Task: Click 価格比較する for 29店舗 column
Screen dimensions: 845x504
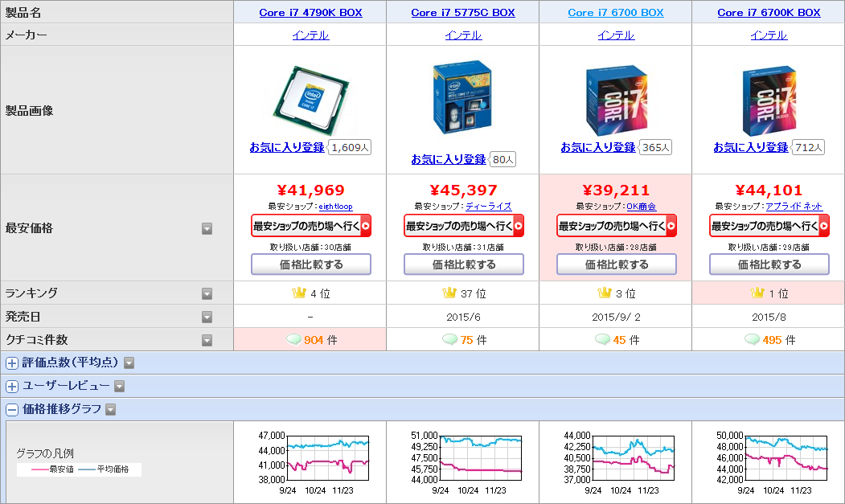Action: click(769, 264)
